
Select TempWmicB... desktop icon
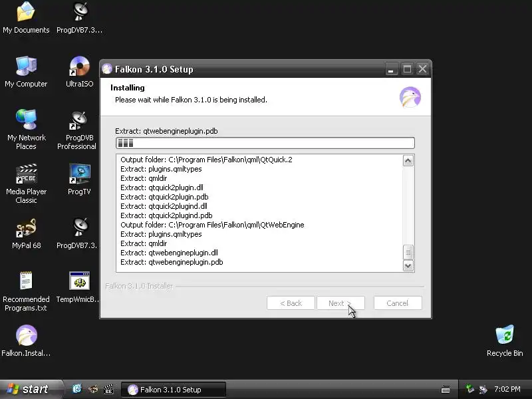[78, 287]
